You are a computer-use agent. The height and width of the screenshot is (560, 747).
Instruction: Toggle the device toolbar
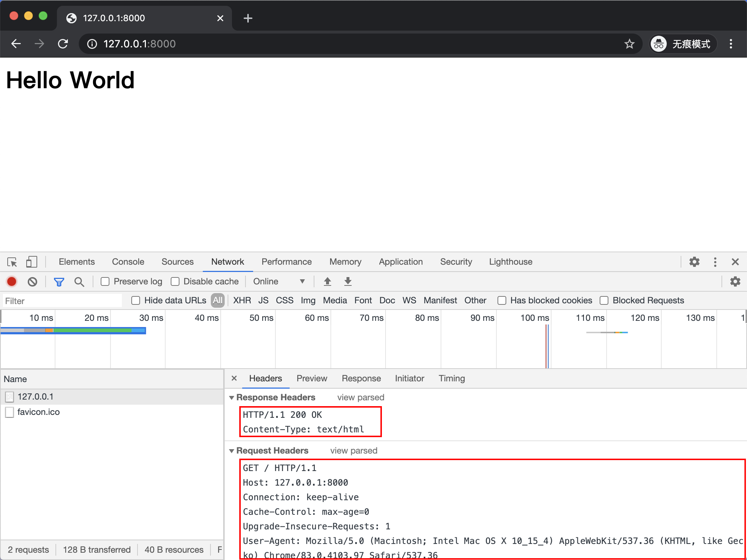[x=32, y=262]
